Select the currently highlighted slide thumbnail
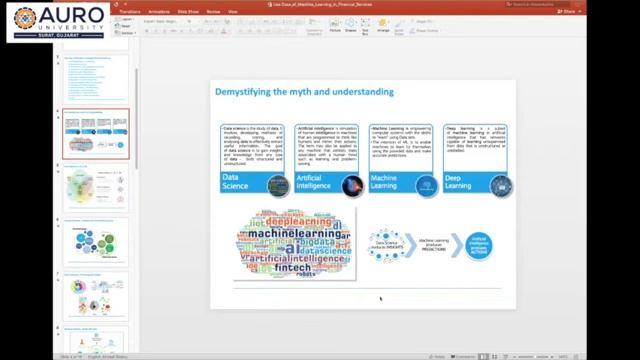Viewport: 640px width, 360px height. tap(96, 134)
